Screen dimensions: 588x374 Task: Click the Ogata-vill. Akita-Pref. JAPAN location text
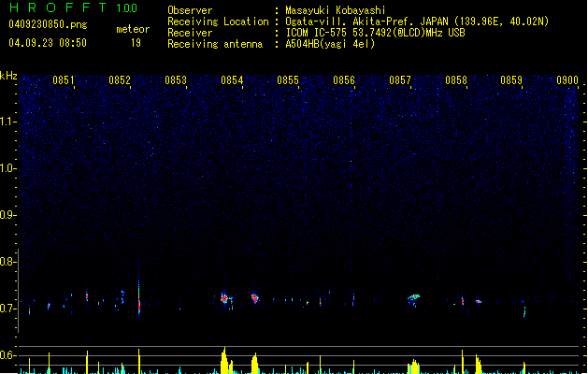417,22
